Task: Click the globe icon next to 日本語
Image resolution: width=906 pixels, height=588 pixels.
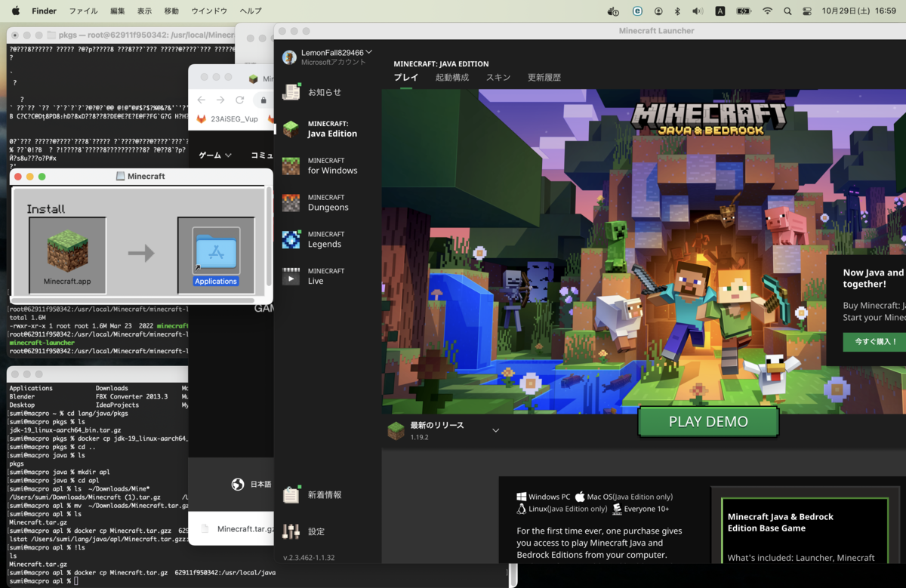Action: point(238,484)
